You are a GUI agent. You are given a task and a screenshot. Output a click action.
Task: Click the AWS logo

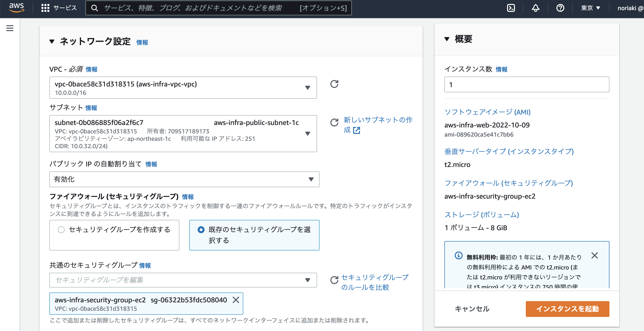click(17, 7)
